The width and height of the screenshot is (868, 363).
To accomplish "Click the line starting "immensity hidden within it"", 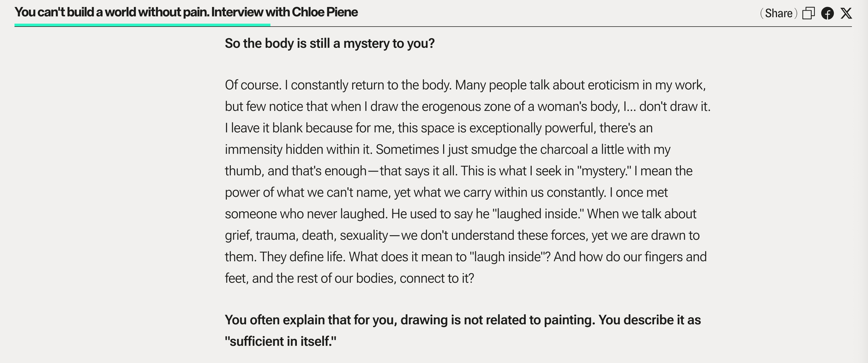I will pyautogui.click(x=447, y=149).
